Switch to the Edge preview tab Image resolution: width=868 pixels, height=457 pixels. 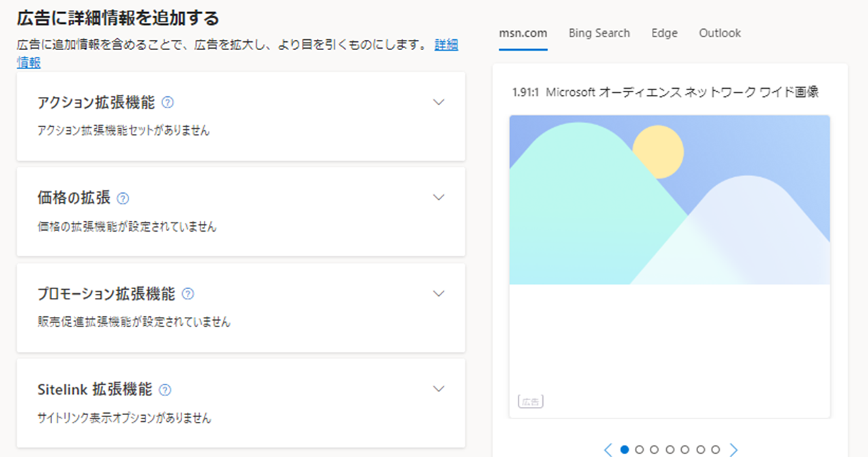[664, 33]
